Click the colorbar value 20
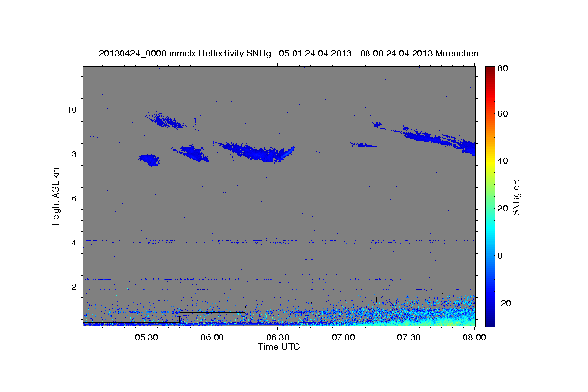588x392 pixels. coord(504,208)
